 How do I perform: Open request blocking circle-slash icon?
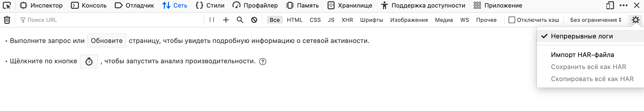254,20
